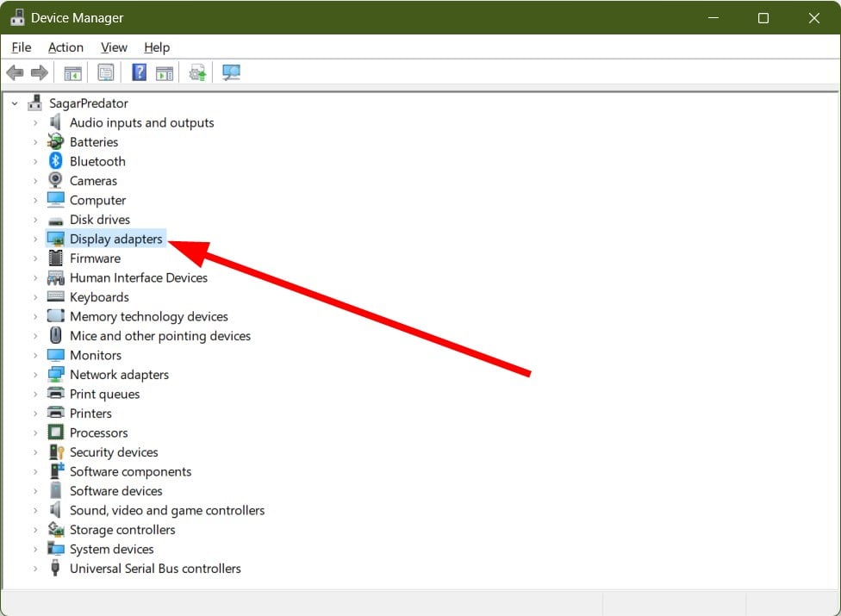841x616 pixels.
Task: Open the View menu
Action: [114, 47]
